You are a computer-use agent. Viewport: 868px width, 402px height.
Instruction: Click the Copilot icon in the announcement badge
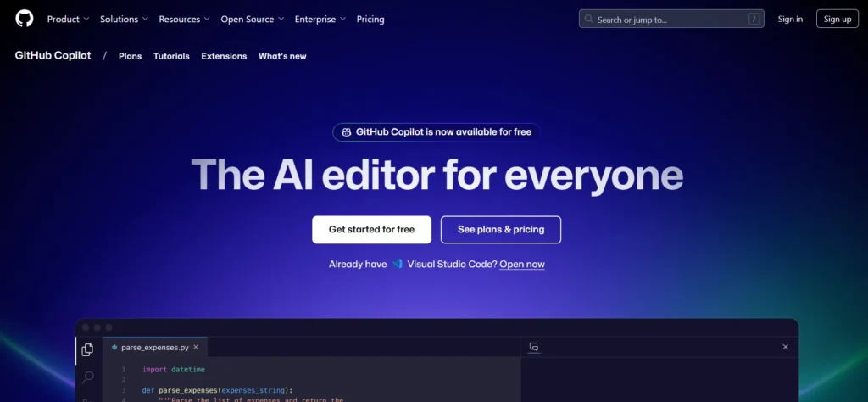(x=346, y=132)
